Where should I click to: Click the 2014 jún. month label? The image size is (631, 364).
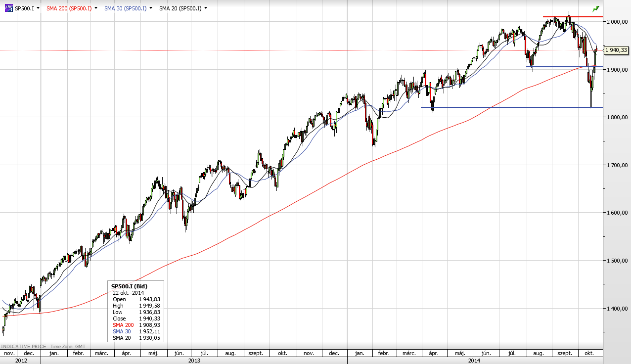486,354
